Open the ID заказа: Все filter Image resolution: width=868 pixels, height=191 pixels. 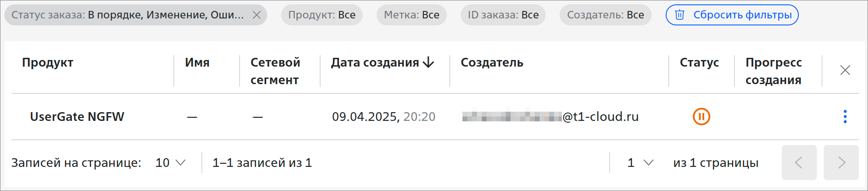click(x=503, y=15)
